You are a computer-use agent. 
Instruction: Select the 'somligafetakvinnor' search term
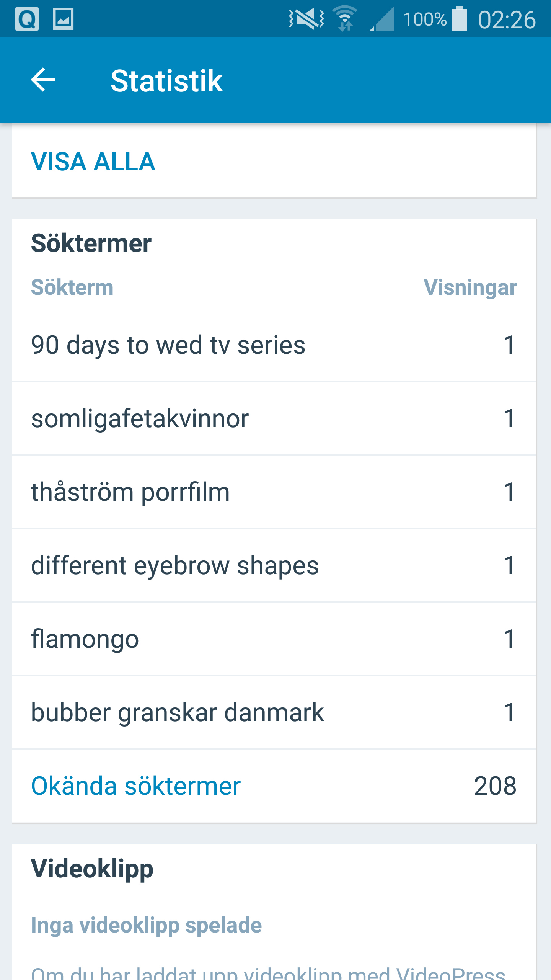[x=140, y=418]
